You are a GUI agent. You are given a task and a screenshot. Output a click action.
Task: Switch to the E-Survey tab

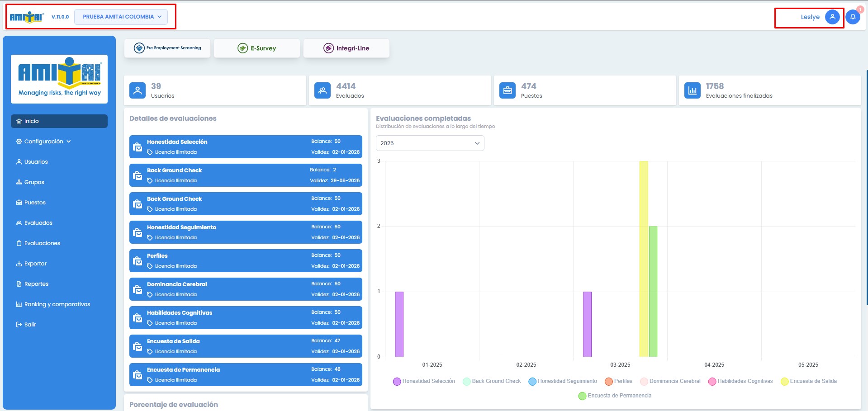[x=257, y=48]
